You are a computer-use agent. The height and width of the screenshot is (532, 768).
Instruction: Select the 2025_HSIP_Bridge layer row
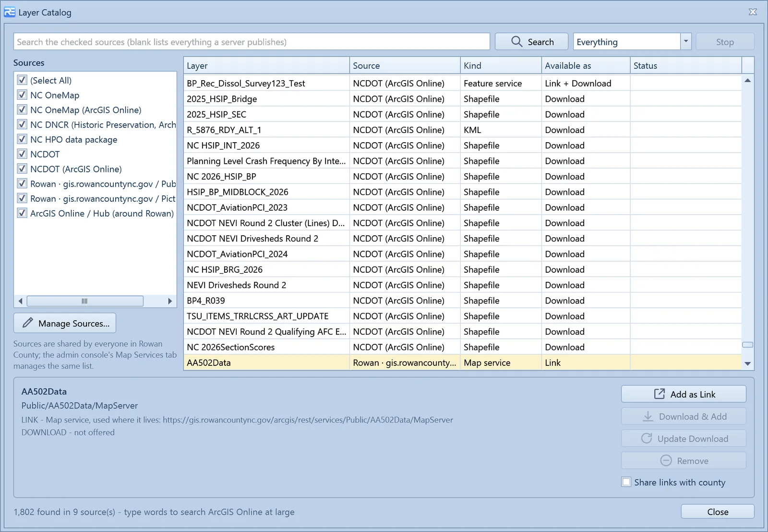[463, 99]
